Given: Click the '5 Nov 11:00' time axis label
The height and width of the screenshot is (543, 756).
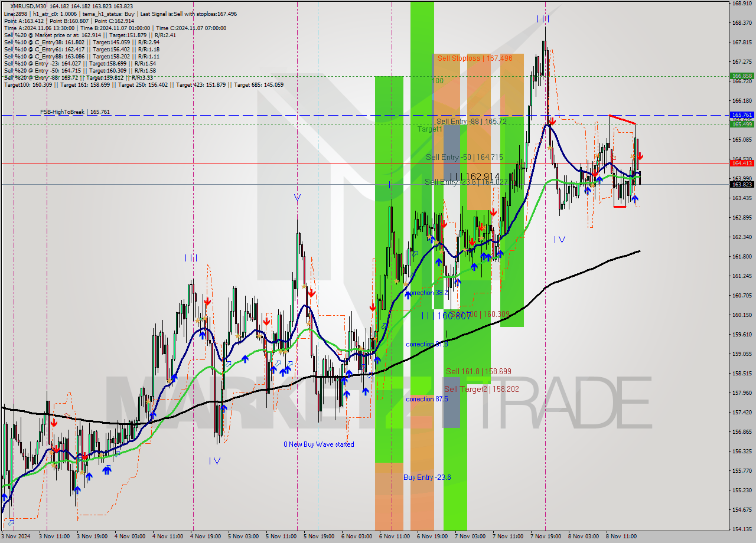Looking at the screenshot, I should [281, 537].
